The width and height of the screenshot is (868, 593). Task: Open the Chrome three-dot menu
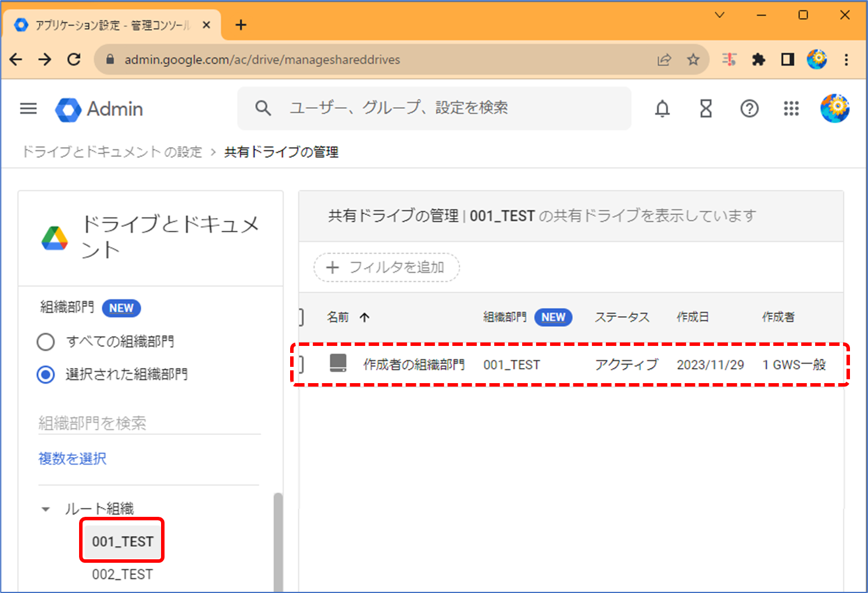point(846,59)
